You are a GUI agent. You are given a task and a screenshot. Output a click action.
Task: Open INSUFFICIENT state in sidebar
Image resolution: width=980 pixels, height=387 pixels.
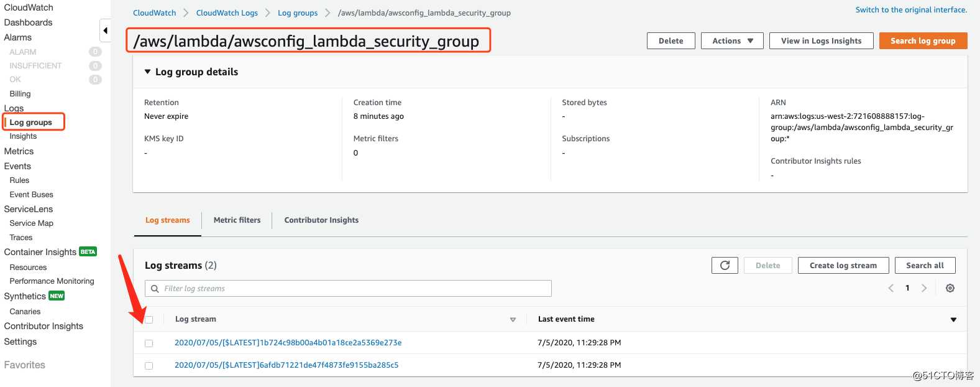point(35,66)
